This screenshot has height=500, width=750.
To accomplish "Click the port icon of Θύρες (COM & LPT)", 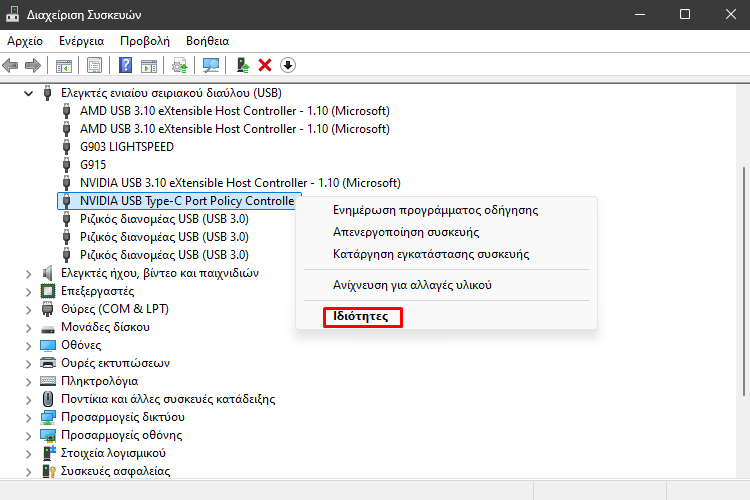I will coord(47,309).
